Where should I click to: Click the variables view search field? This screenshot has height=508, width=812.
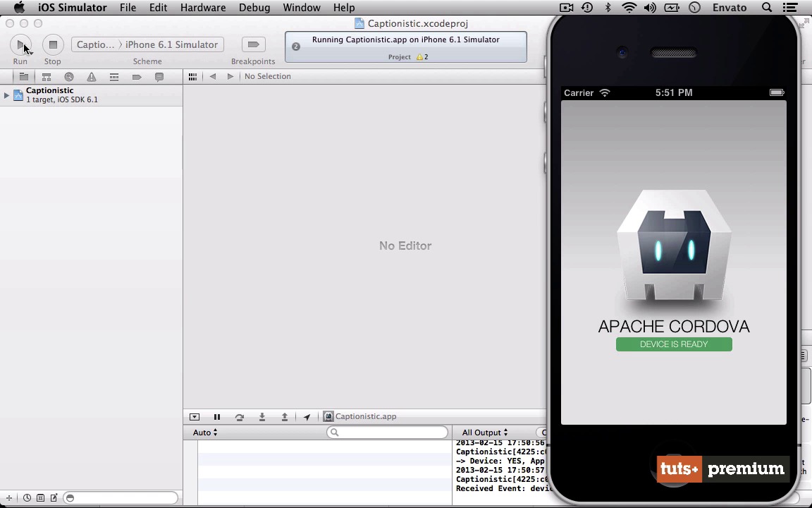point(388,433)
